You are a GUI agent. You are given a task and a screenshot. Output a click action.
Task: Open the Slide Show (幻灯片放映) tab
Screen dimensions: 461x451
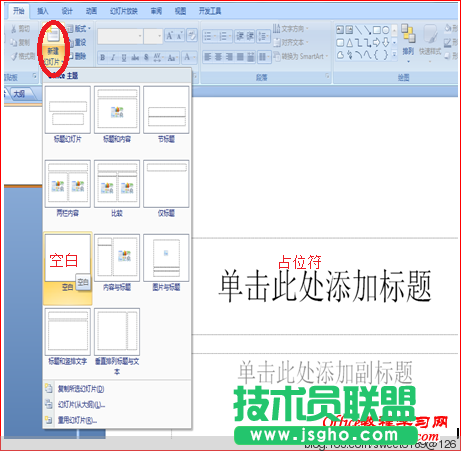click(x=124, y=11)
